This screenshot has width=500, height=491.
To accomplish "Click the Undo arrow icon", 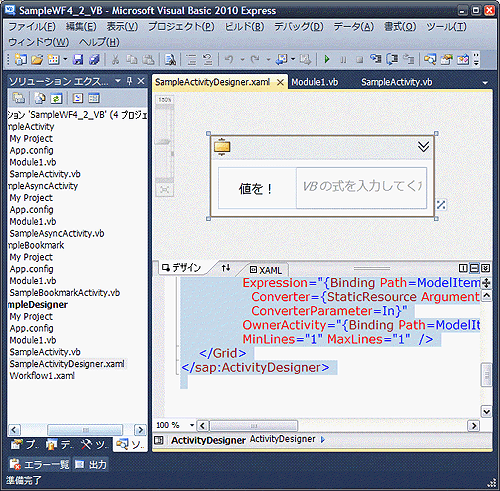I will [229, 60].
